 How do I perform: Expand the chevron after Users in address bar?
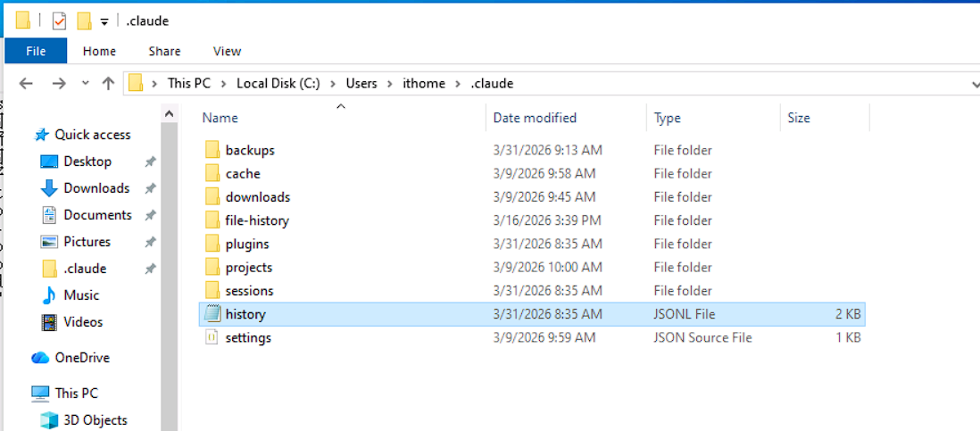pos(390,83)
